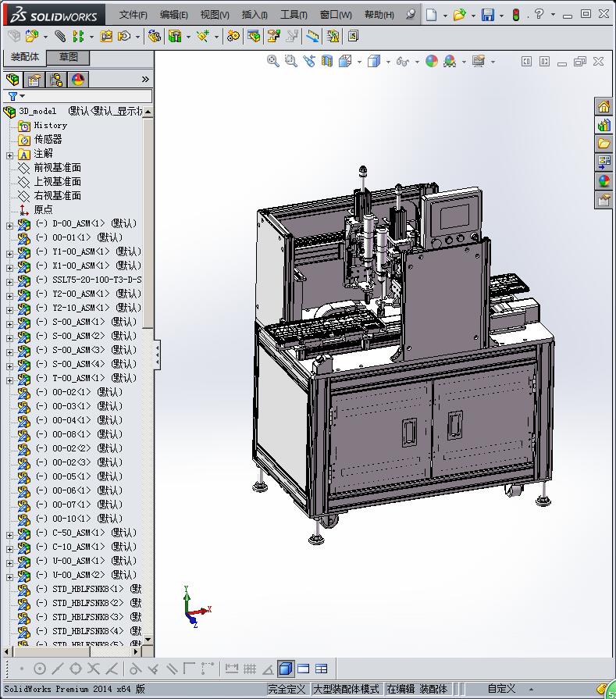Screen dimensions: 616x699
Task: Open the Design Library pane
Action: click(604, 125)
